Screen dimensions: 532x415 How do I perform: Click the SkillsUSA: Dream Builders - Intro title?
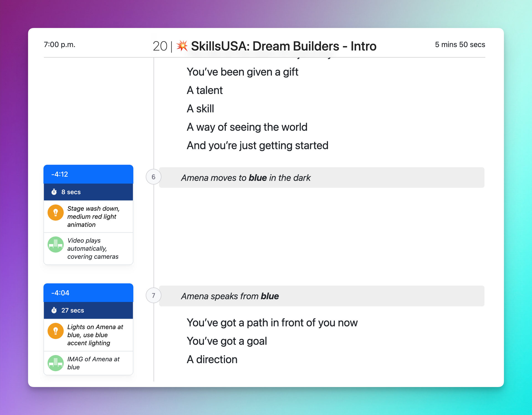click(x=284, y=46)
